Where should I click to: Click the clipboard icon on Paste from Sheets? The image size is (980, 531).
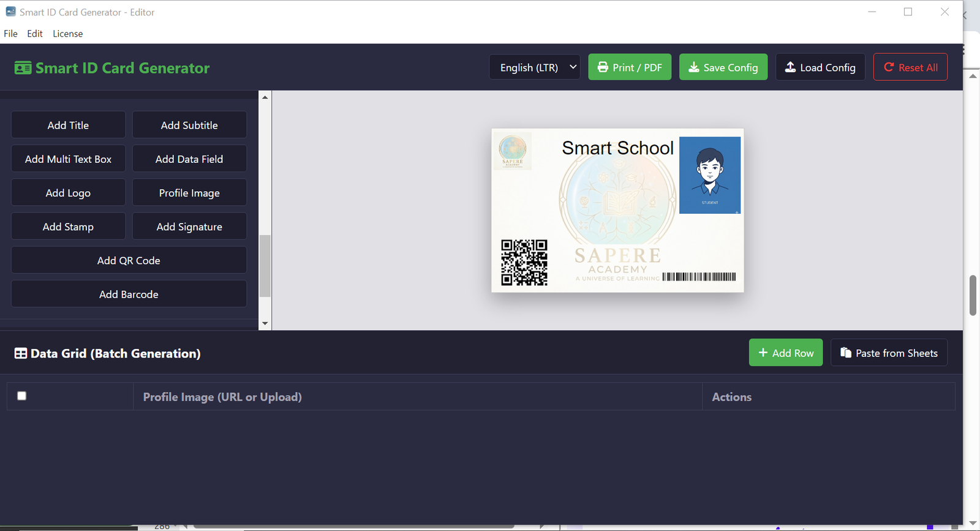click(x=845, y=353)
